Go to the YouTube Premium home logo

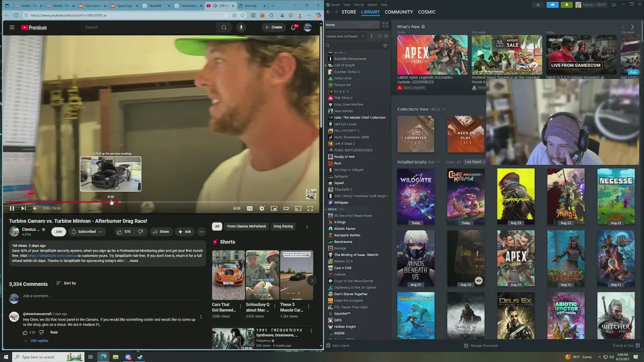pyautogui.click(x=34, y=28)
